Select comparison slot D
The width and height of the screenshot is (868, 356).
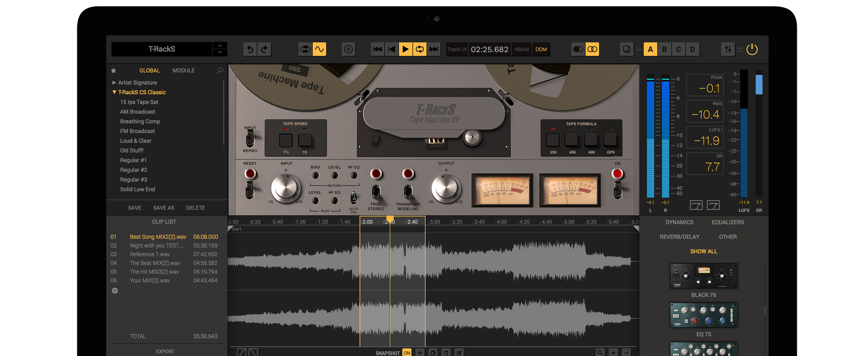[693, 49]
